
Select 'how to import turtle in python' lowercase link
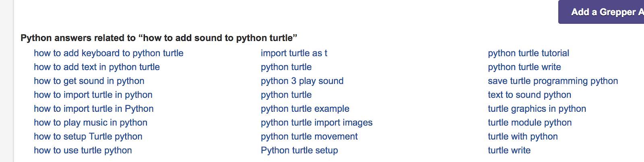click(93, 95)
